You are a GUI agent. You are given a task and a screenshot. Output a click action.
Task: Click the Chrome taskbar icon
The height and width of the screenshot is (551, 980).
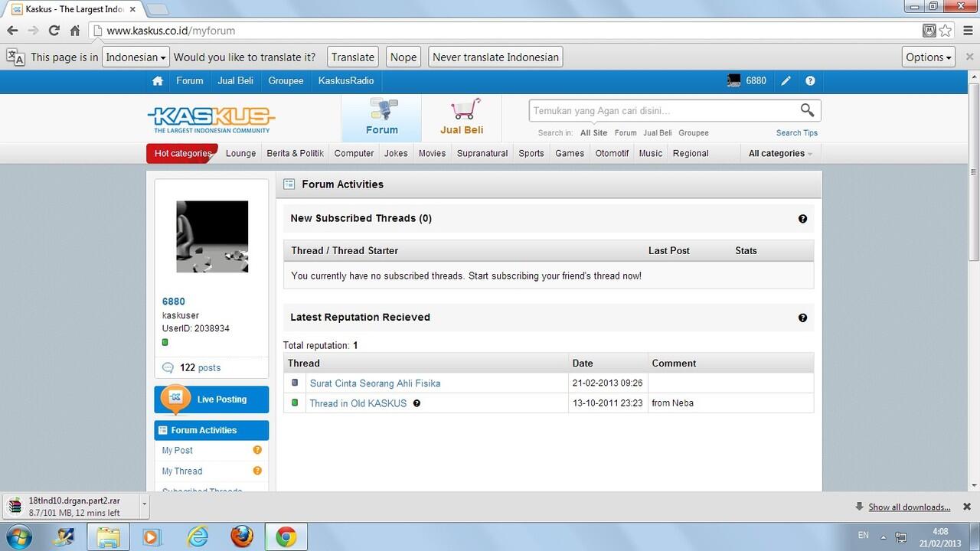coord(286,536)
